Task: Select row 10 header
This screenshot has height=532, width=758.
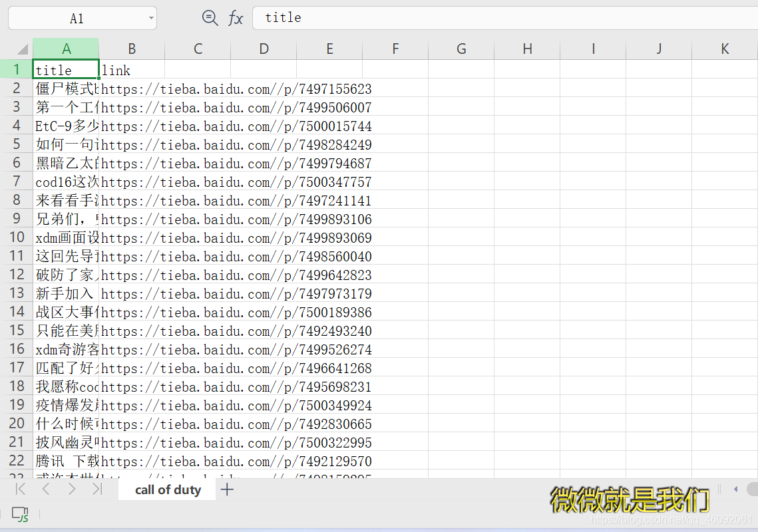Action: pos(17,237)
